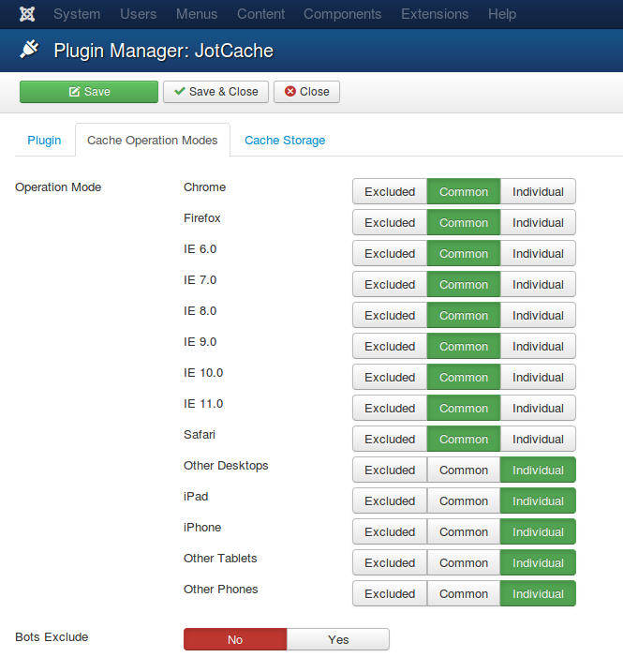Screen dimensions: 623x672
Task: Set IE 7.0 to Individual
Action: tap(538, 284)
